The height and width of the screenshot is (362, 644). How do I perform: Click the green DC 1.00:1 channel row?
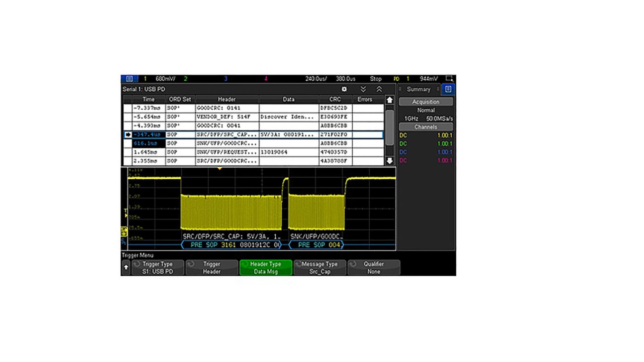click(x=425, y=144)
